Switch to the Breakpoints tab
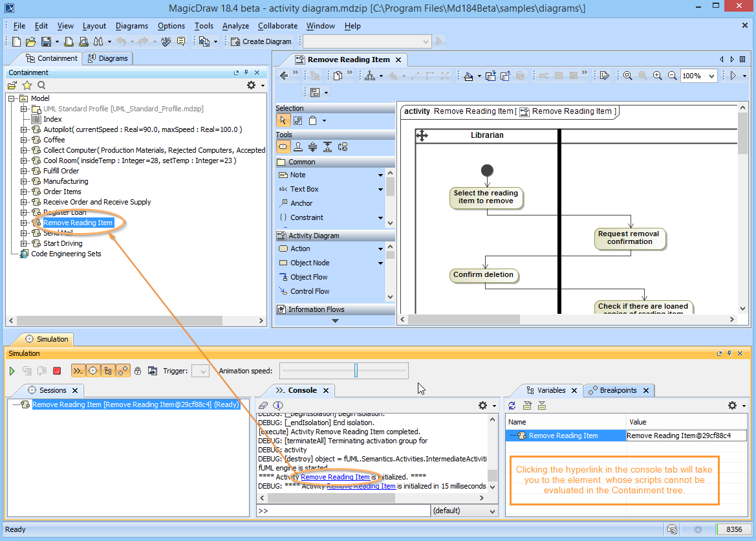756x541 pixels. pos(618,390)
